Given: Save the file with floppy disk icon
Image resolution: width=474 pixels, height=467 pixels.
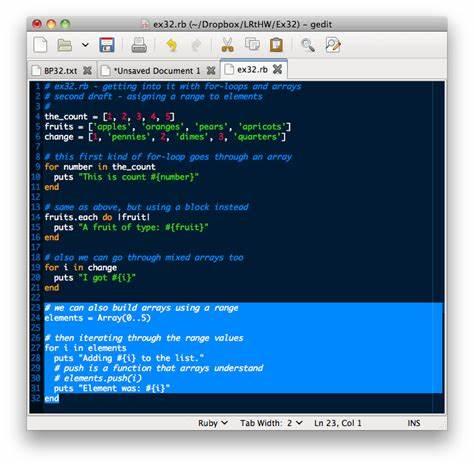Looking at the screenshot, I should pos(107,45).
